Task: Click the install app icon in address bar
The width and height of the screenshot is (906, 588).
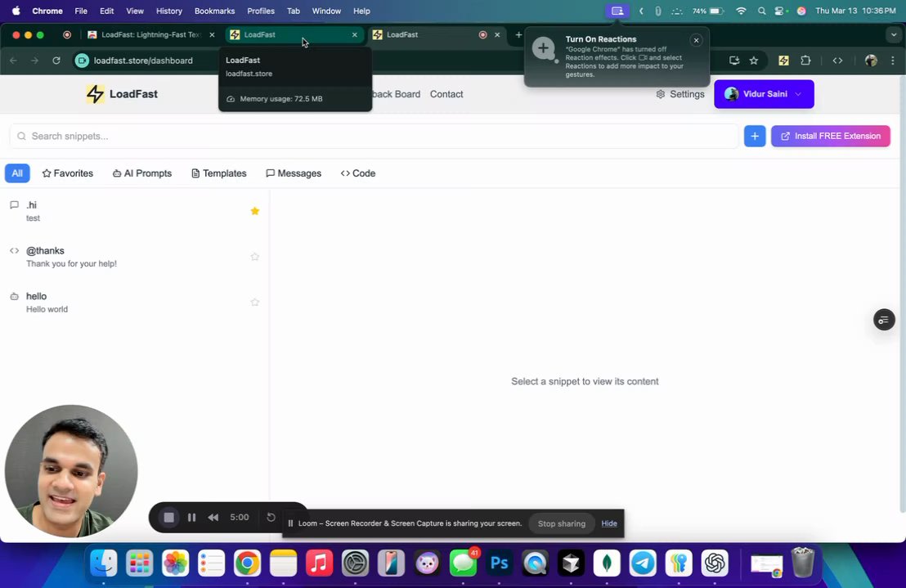Action: [x=734, y=61]
